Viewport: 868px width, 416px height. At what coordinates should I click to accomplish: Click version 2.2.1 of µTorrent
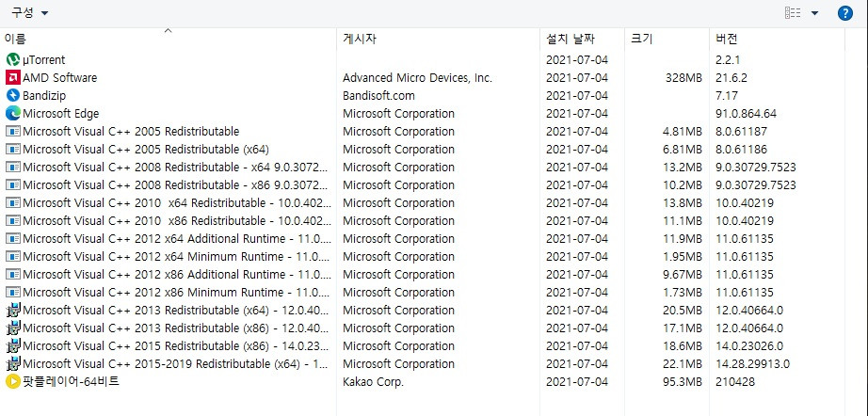pyautogui.click(x=728, y=59)
